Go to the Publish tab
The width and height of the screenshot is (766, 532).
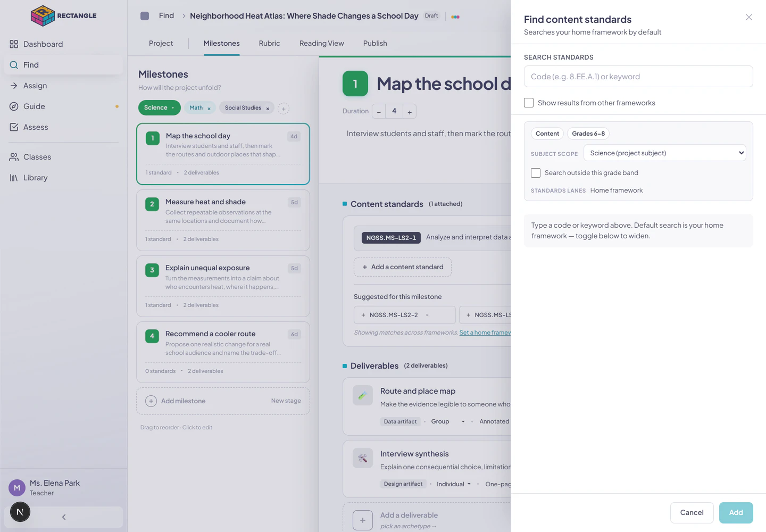[x=375, y=44]
